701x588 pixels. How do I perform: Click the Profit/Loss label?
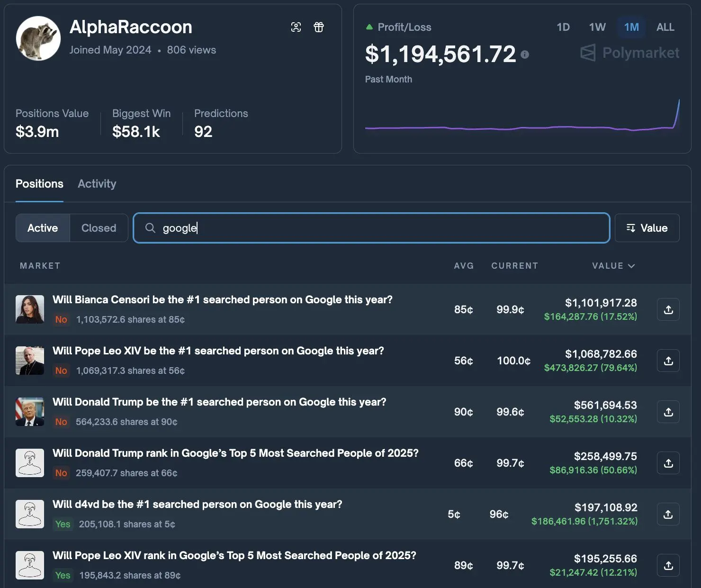[404, 27]
